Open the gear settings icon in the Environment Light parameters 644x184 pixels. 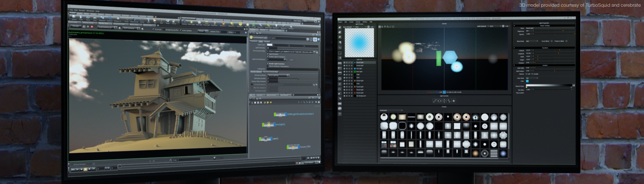point(308,39)
